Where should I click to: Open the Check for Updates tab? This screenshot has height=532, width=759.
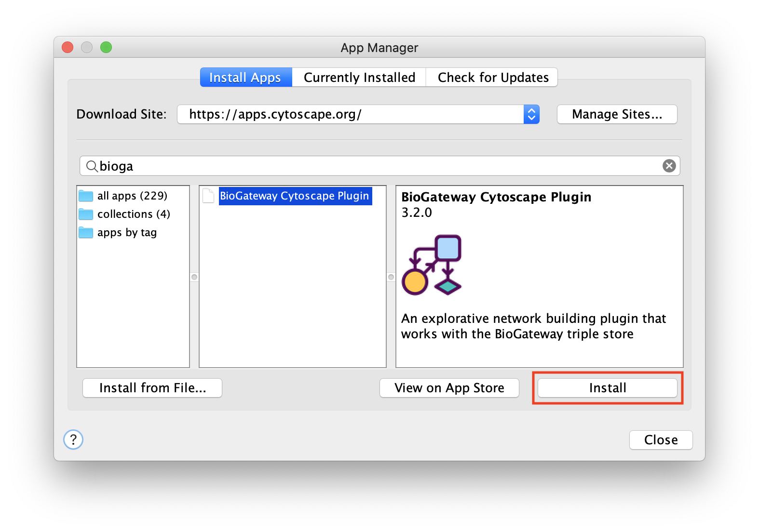point(492,77)
